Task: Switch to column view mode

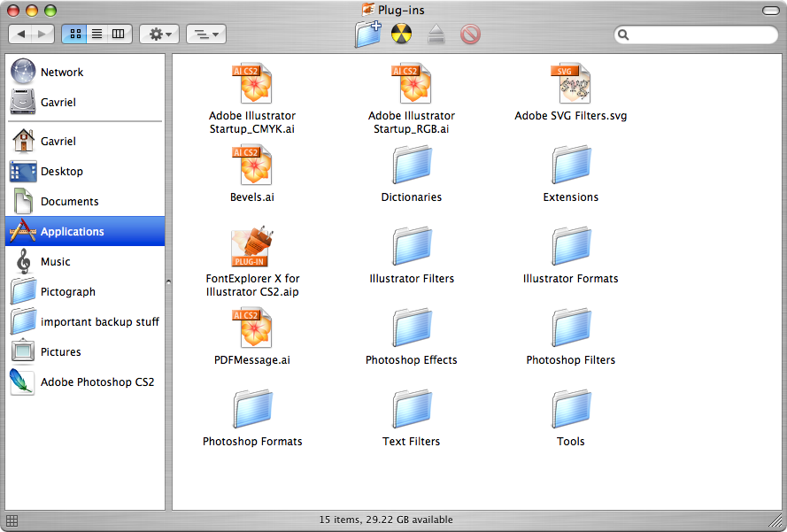Action: 120,35
